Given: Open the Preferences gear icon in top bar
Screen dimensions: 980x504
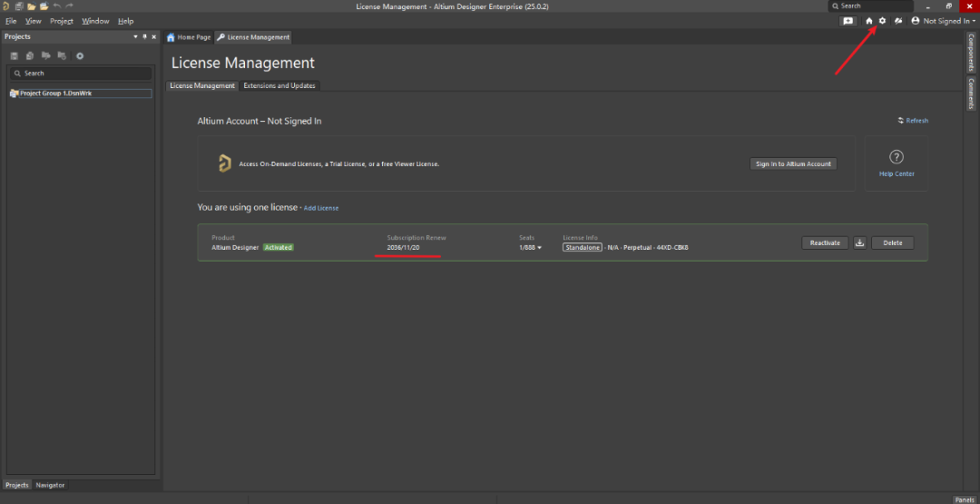Looking at the screenshot, I should [x=882, y=21].
